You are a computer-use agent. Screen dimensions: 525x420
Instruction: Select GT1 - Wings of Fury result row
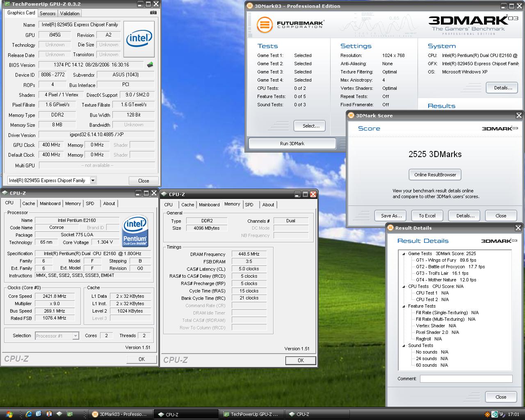[x=446, y=260]
